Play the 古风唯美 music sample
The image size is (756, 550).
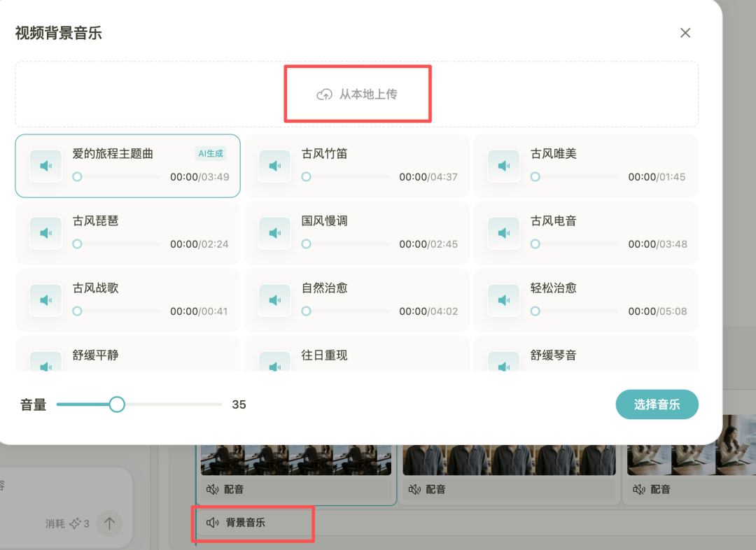click(503, 166)
